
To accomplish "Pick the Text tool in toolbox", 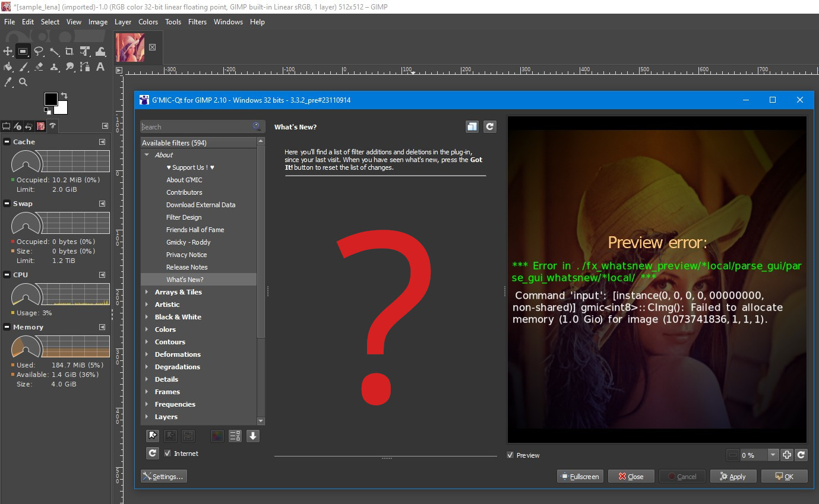I will (100, 67).
